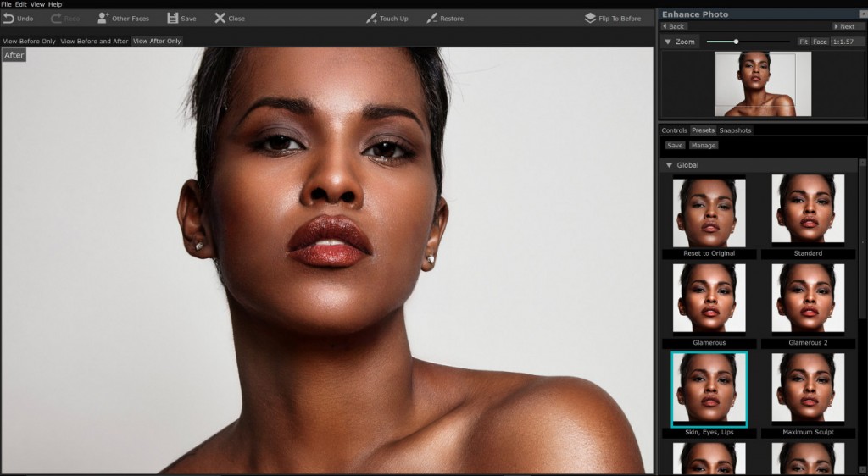Select View After Only tab

157,41
